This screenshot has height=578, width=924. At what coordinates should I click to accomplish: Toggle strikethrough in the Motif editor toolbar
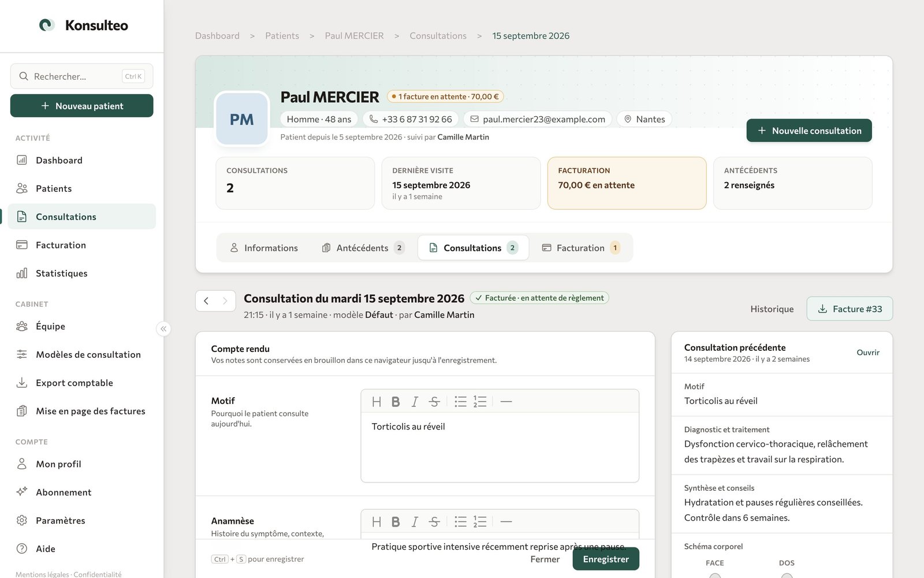pos(434,402)
